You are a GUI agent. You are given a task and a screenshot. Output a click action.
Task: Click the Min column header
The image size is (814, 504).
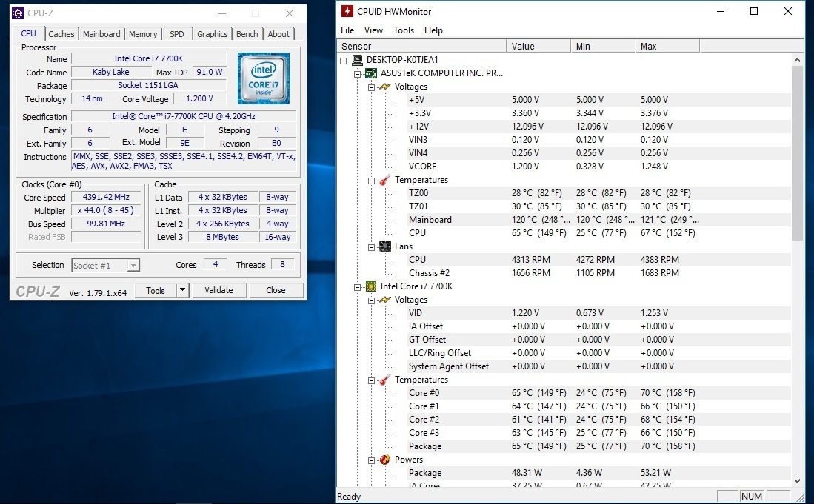pos(603,46)
